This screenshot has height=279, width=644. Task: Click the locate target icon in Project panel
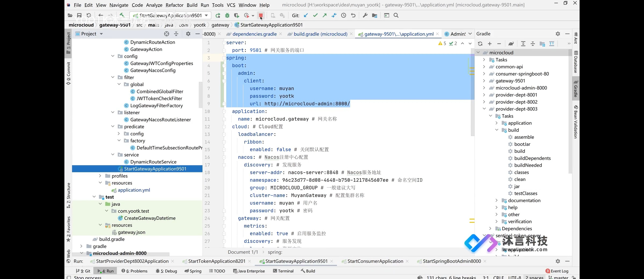pos(167,34)
